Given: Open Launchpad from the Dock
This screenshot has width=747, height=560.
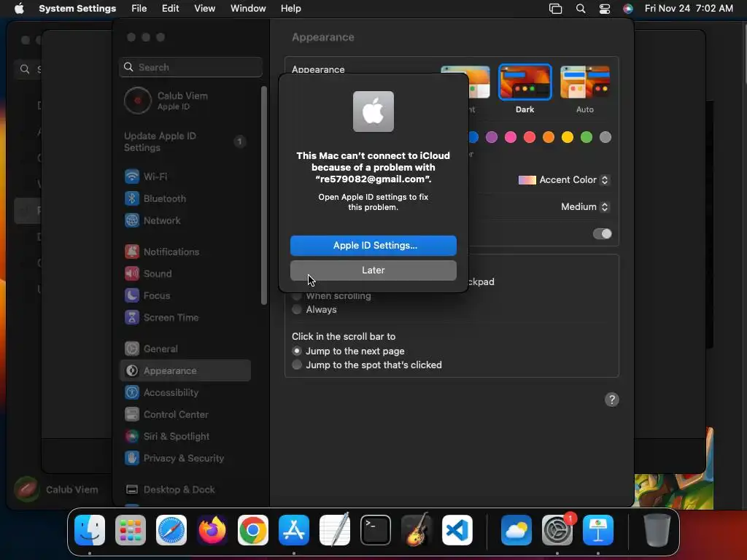Looking at the screenshot, I should 131,530.
